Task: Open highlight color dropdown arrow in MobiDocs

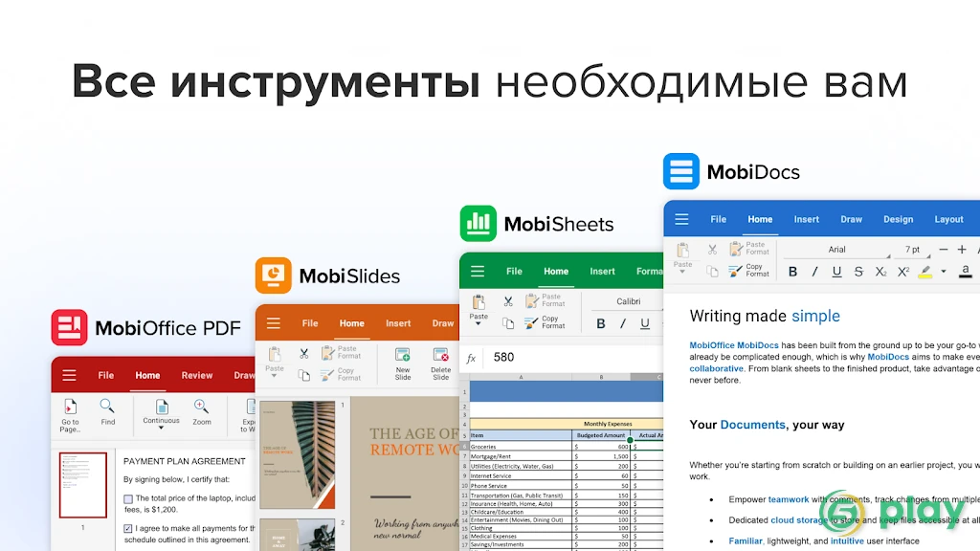Action: coord(944,272)
